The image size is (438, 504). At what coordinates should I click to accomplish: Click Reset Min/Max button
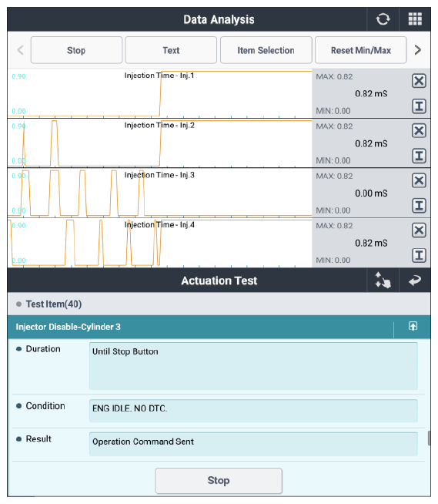[361, 50]
